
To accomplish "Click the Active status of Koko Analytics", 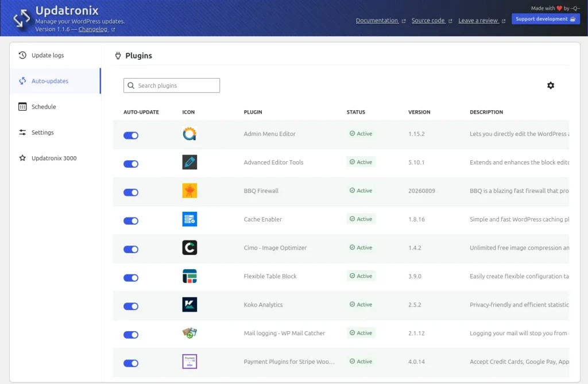I will point(361,304).
